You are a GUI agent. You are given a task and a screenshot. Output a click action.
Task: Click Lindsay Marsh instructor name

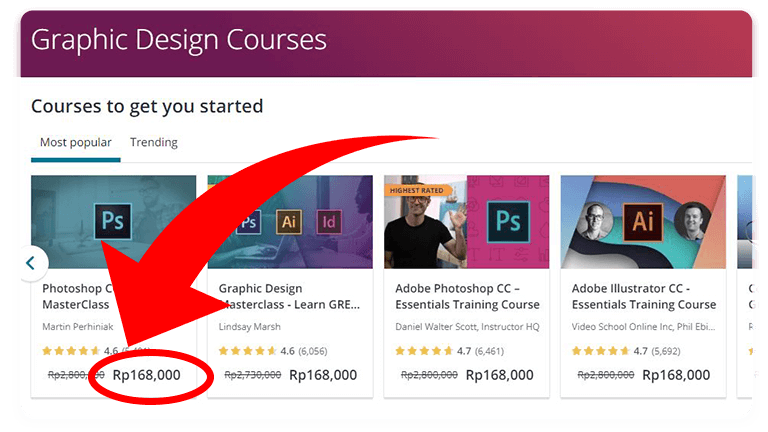(248, 326)
